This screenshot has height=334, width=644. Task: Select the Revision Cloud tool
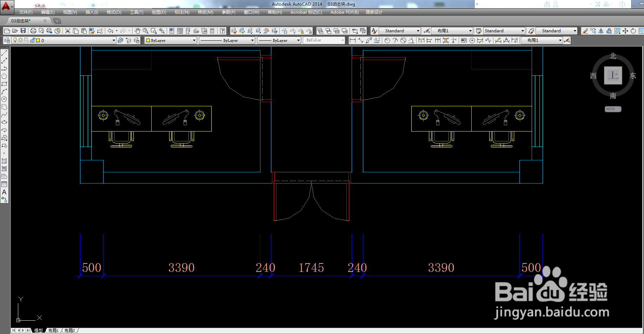[x=4, y=107]
